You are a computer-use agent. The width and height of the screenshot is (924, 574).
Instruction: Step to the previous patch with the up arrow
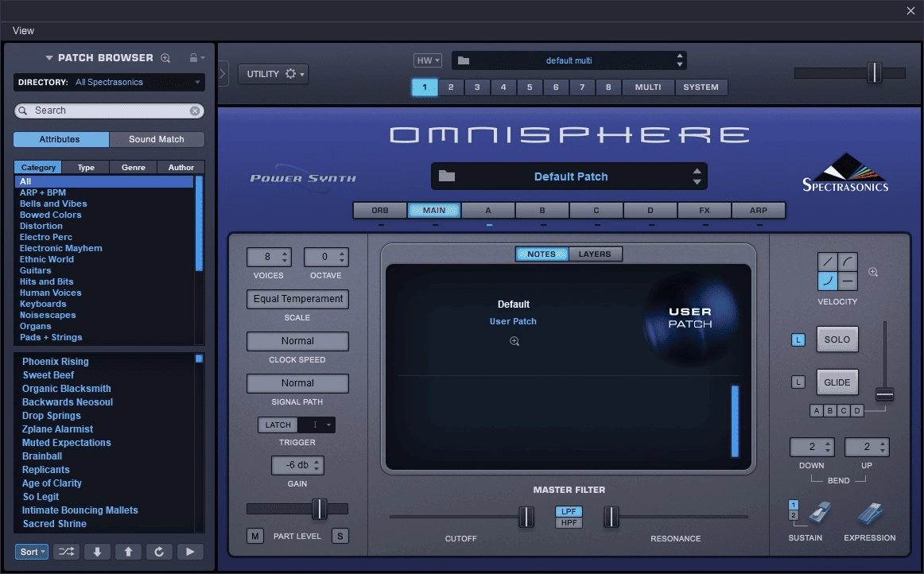coord(128,552)
